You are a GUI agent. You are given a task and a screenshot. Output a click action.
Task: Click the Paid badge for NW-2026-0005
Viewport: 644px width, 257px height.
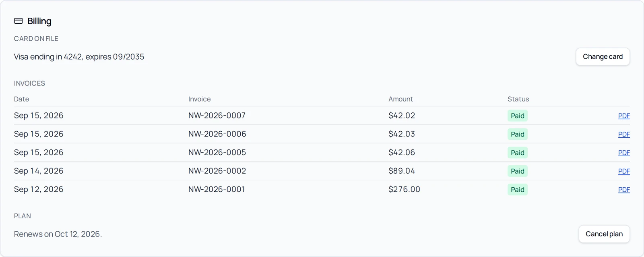coord(518,153)
